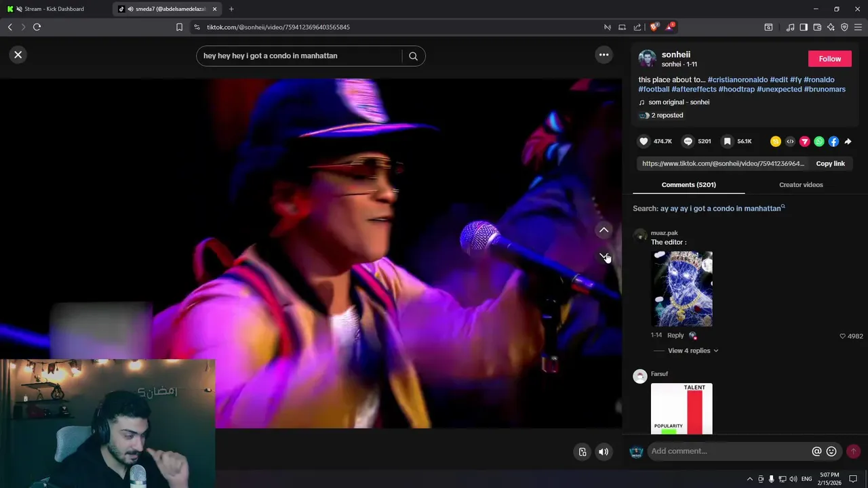Close the TikTok video viewer
The width and height of the screenshot is (868, 488).
point(18,55)
